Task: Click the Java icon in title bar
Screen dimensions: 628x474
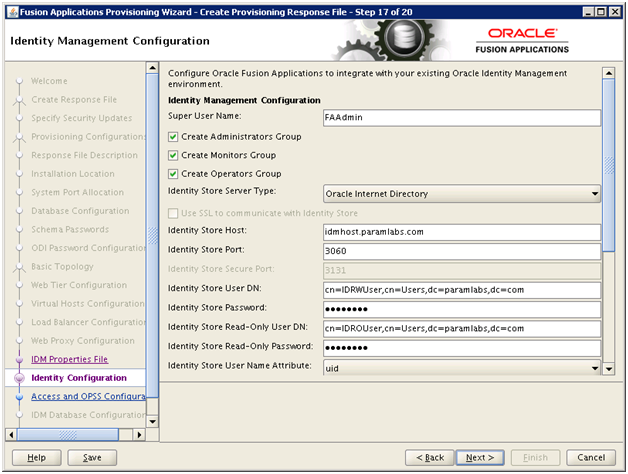Action: pos(13,12)
